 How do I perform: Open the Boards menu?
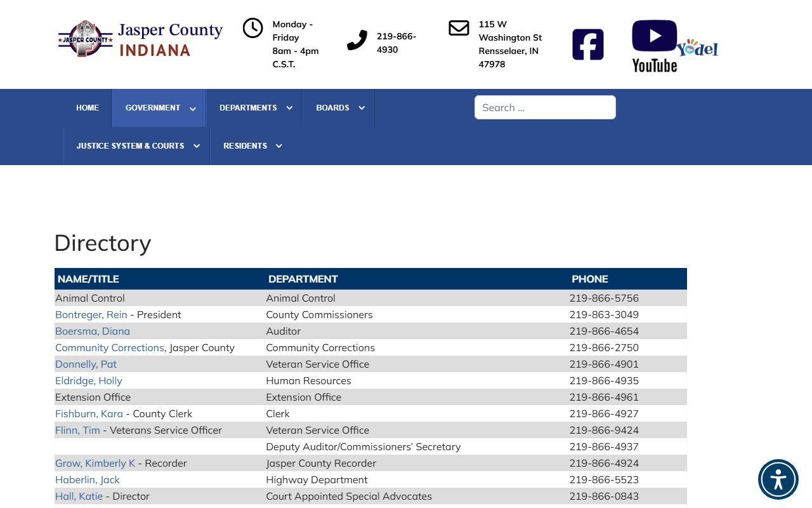(332, 108)
